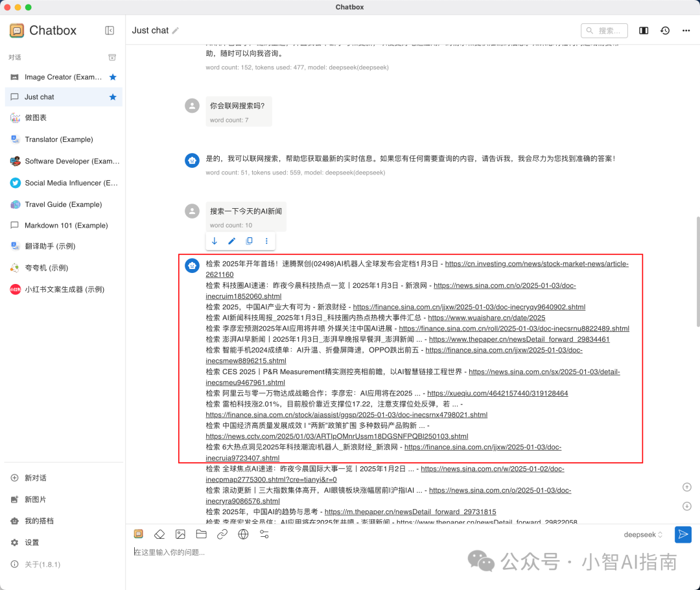
Task: Open the three-dot more menu in the header
Action: [686, 30]
